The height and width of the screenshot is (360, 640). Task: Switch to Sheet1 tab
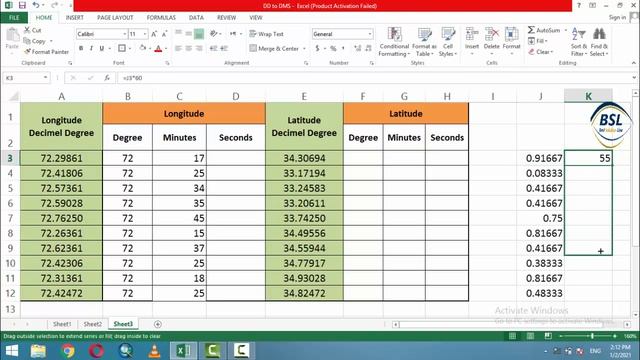coord(62,324)
